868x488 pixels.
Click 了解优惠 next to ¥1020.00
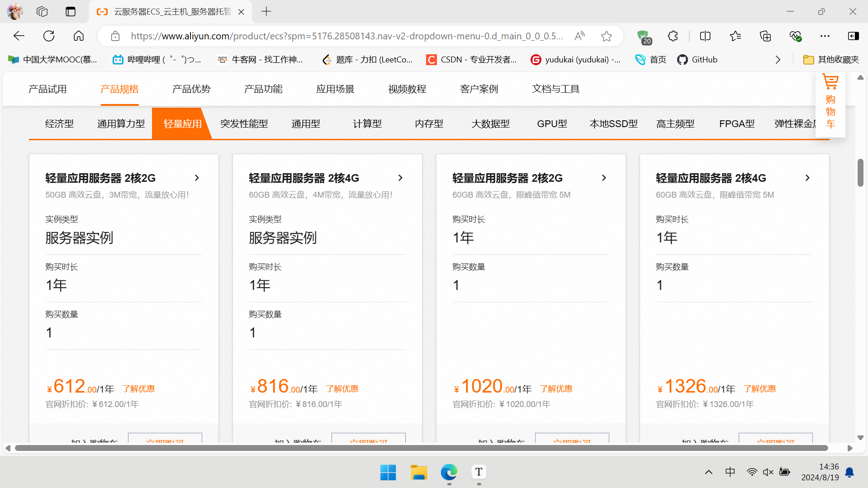[x=556, y=389]
